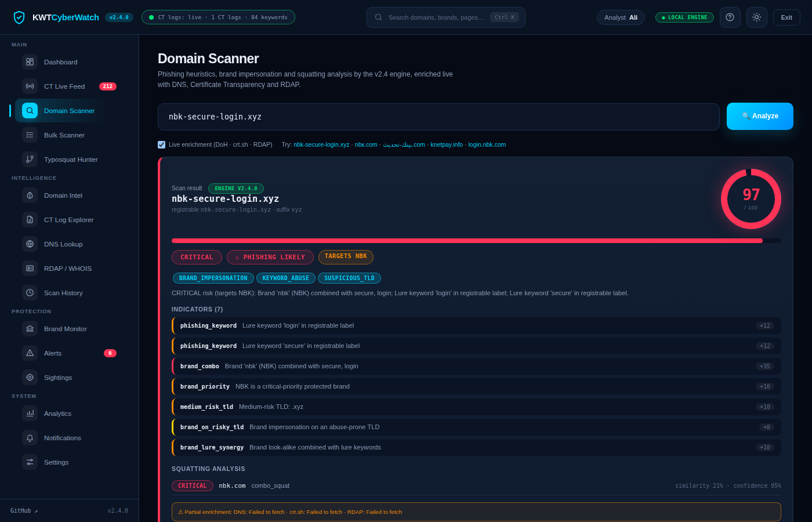Viewport: 812px width, 522px height.
Task: Select the 'login' phishing_keyword row
Action: point(476,326)
